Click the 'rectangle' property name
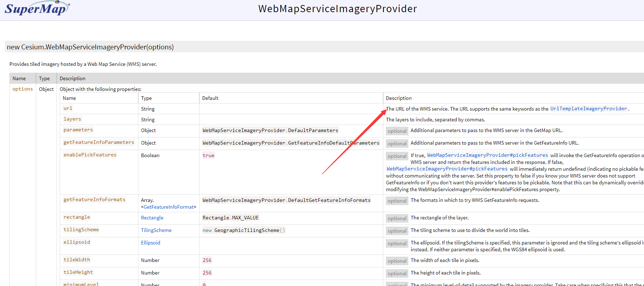 (77, 217)
